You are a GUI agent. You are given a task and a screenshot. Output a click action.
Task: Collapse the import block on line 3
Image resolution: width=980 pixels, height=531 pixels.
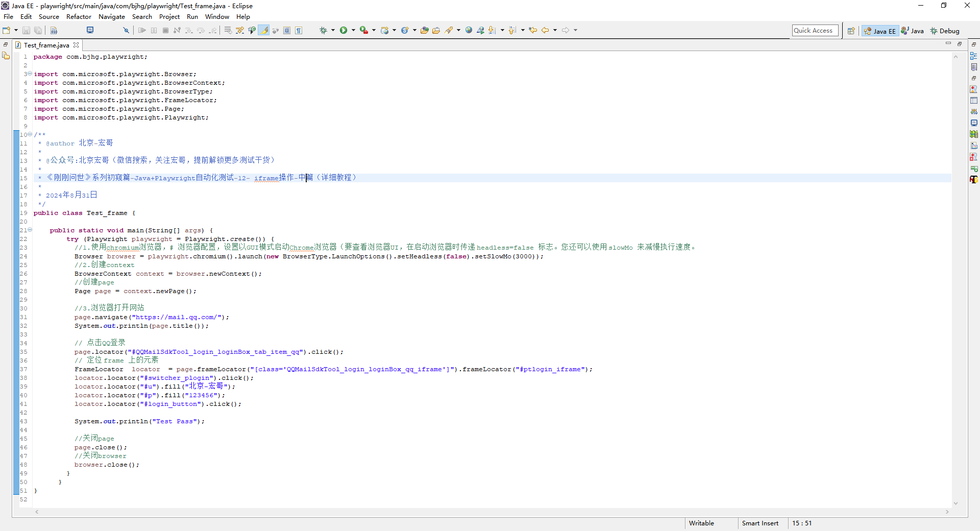[x=30, y=74]
